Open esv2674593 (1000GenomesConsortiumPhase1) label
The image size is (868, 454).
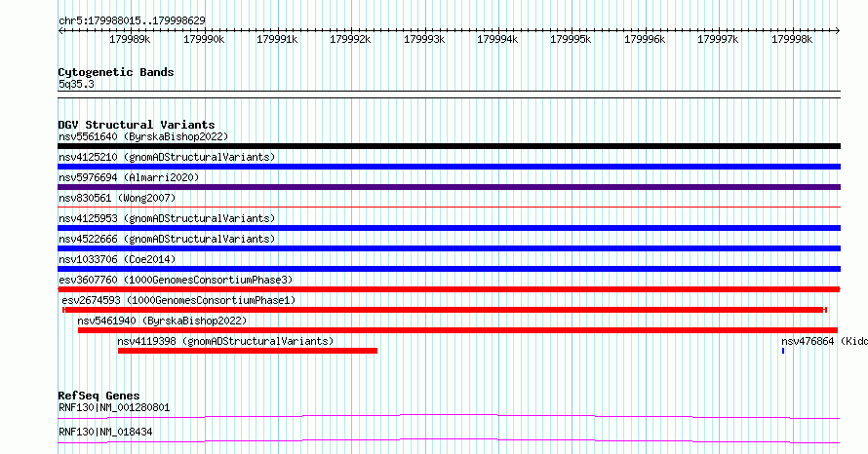tap(178, 300)
